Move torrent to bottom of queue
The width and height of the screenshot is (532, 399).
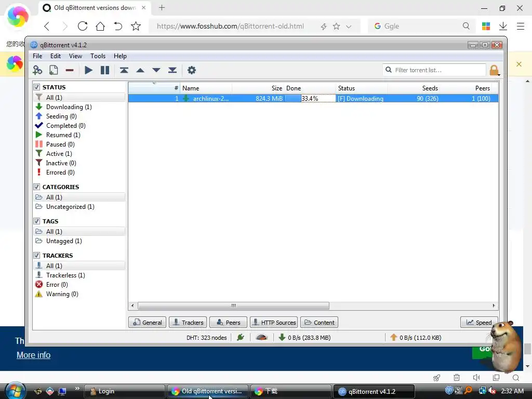pos(172,70)
